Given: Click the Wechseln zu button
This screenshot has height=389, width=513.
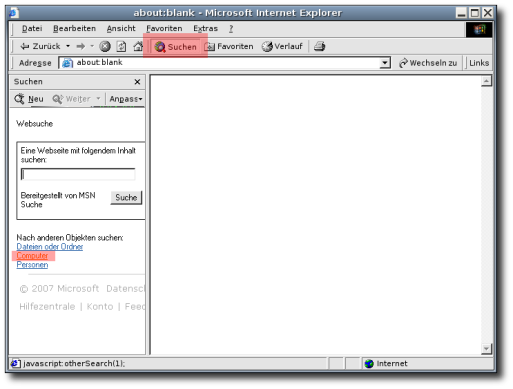Looking at the screenshot, I should coord(428,63).
